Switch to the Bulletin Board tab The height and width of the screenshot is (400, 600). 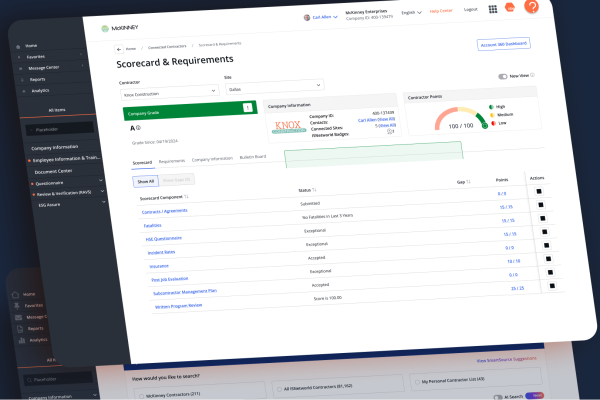tap(253, 157)
